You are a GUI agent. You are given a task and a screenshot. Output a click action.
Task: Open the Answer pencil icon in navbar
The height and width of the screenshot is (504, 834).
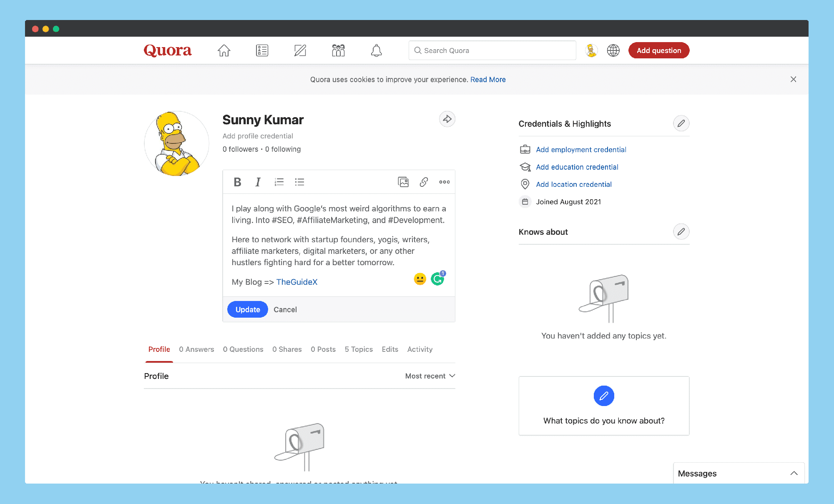(x=300, y=50)
